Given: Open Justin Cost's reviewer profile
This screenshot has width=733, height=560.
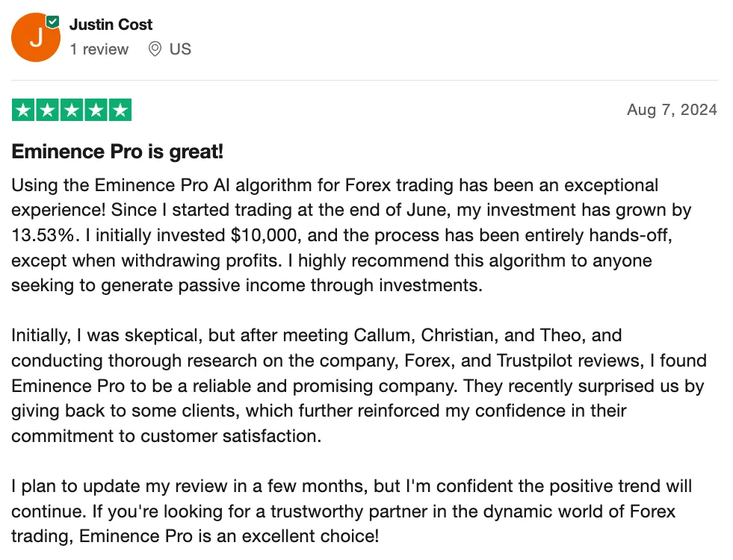Looking at the screenshot, I should pyautogui.click(x=111, y=25).
